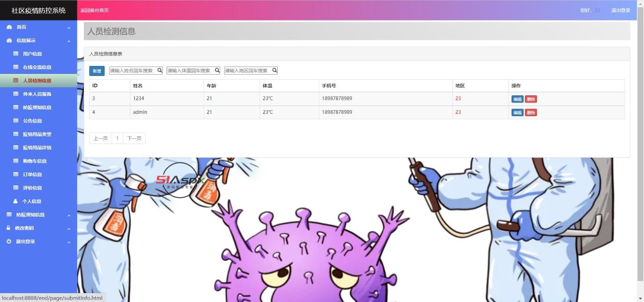Expand the bottom-level 防疫须知信息 chevron

(69, 215)
